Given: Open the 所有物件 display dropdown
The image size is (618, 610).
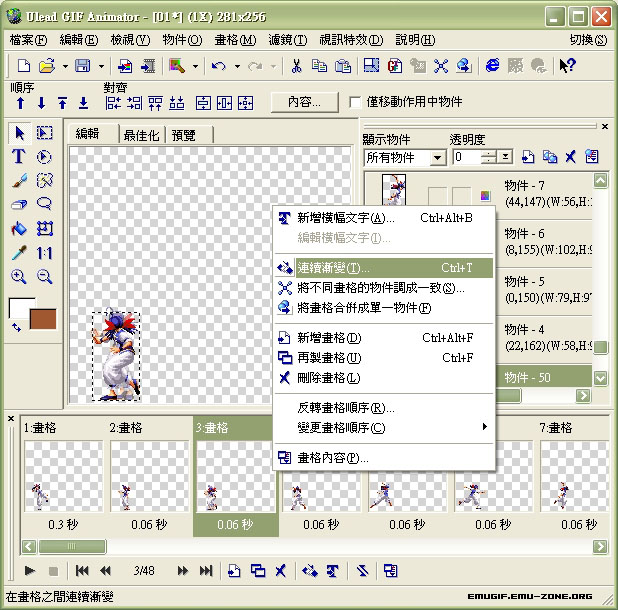Looking at the screenshot, I should (437, 158).
